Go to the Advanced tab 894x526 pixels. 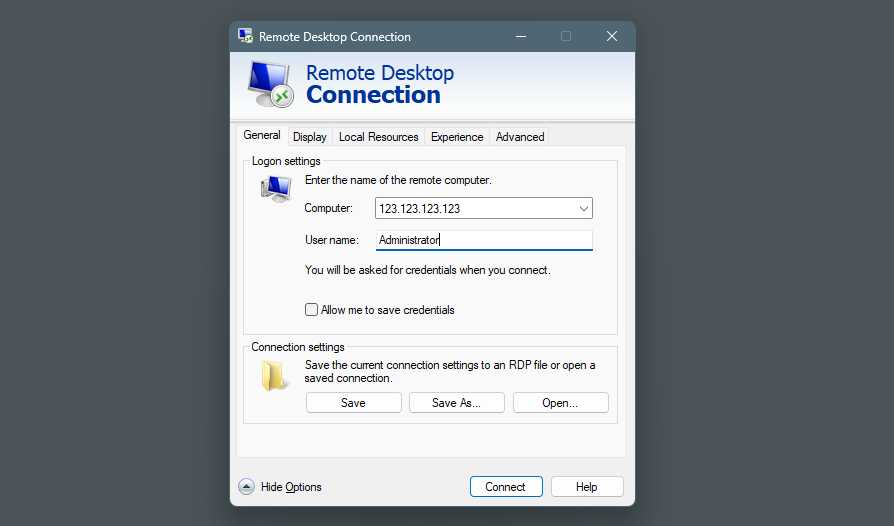(x=520, y=137)
